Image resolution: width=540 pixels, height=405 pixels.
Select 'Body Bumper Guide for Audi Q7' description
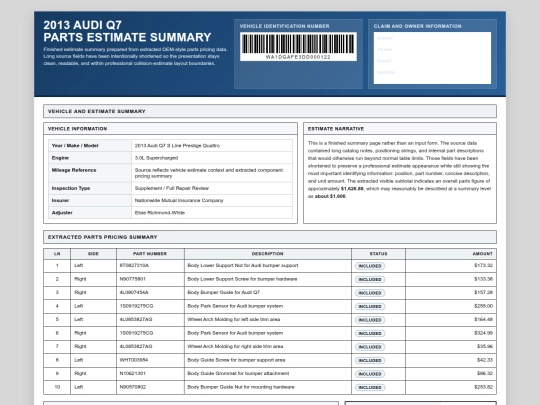click(224, 292)
